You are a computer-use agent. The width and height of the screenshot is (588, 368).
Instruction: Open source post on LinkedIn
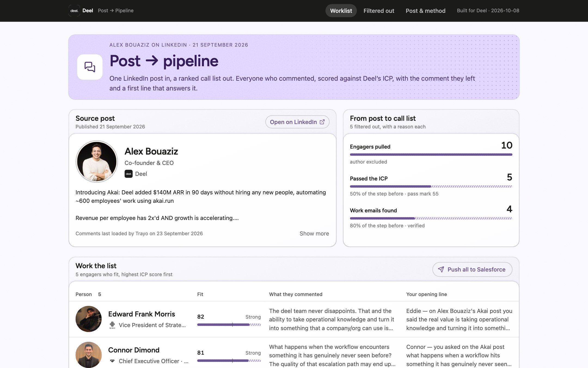coord(297,122)
